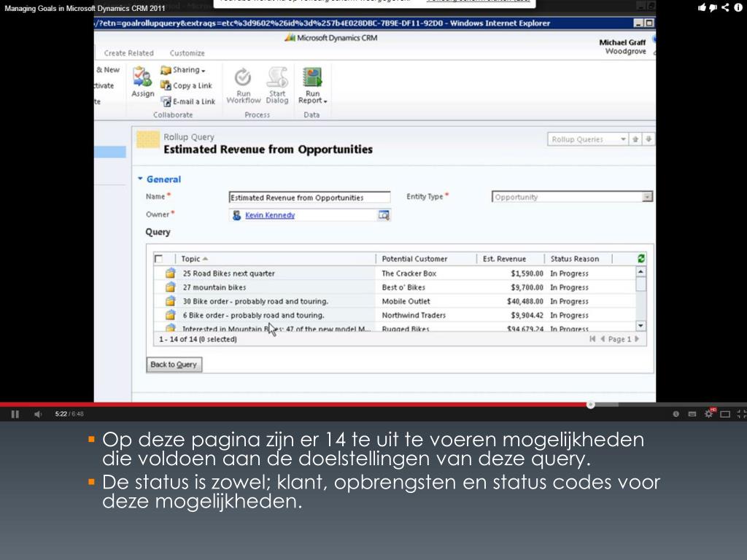Click the Rollup Query entity icon

pyautogui.click(x=147, y=139)
